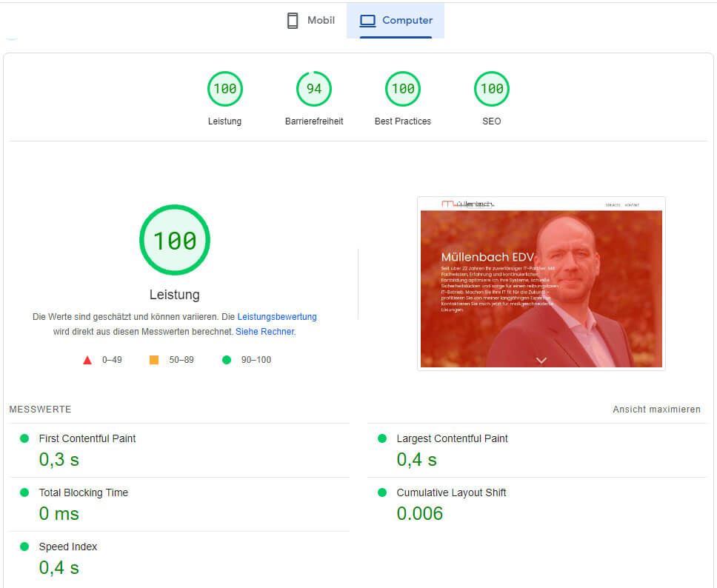Select the Computer tab
This screenshot has height=588, width=717.
click(396, 21)
